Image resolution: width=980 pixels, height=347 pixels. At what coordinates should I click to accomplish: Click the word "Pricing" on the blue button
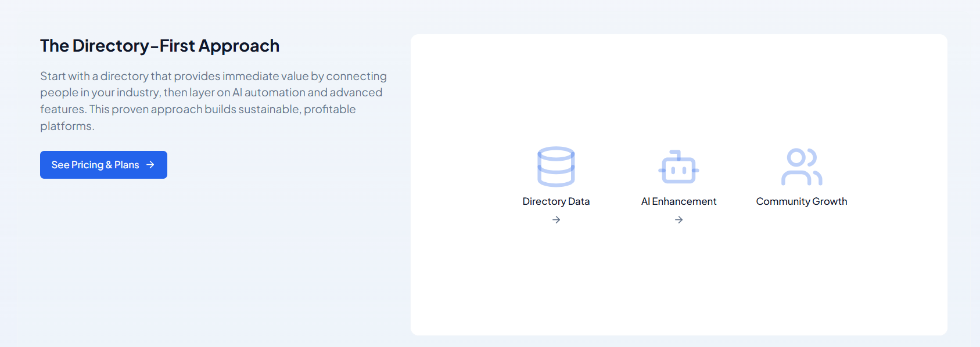(87, 165)
